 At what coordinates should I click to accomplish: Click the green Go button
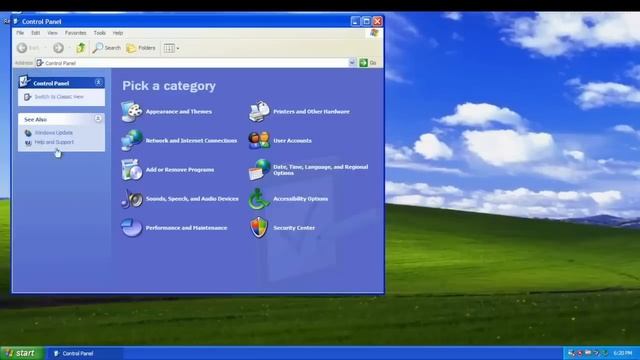pos(368,62)
